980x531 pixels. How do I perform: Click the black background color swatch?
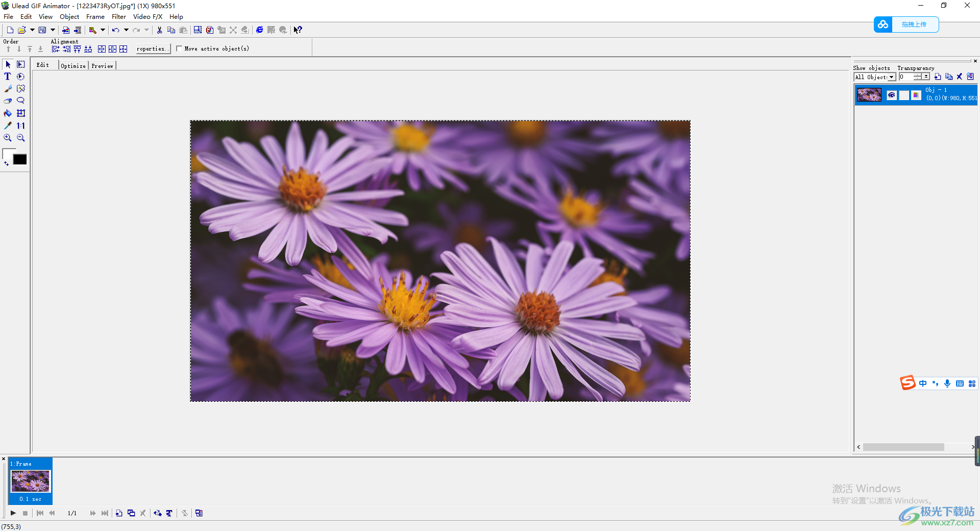pos(20,160)
